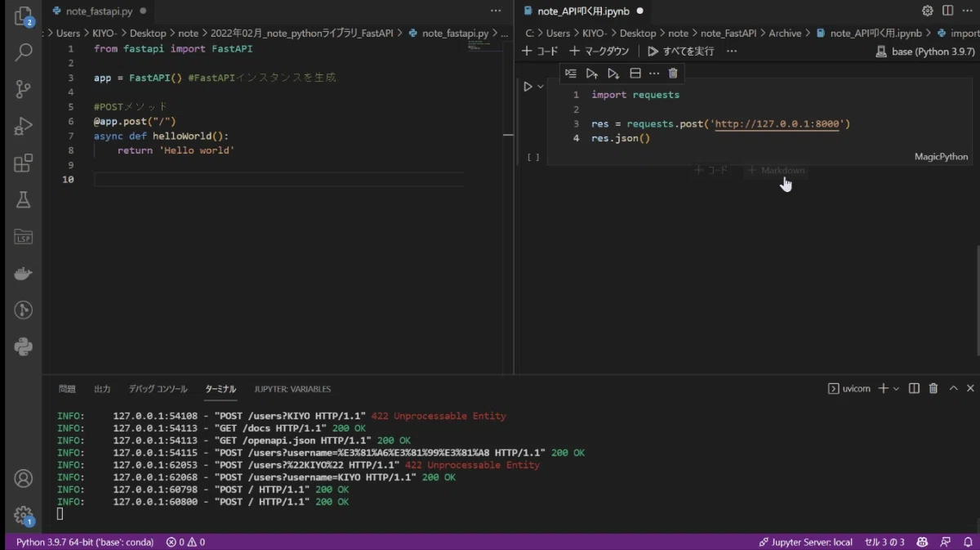Open errors and warnings count in status bar
Viewport: 980px width, 550px height.
pyautogui.click(x=185, y=542)
